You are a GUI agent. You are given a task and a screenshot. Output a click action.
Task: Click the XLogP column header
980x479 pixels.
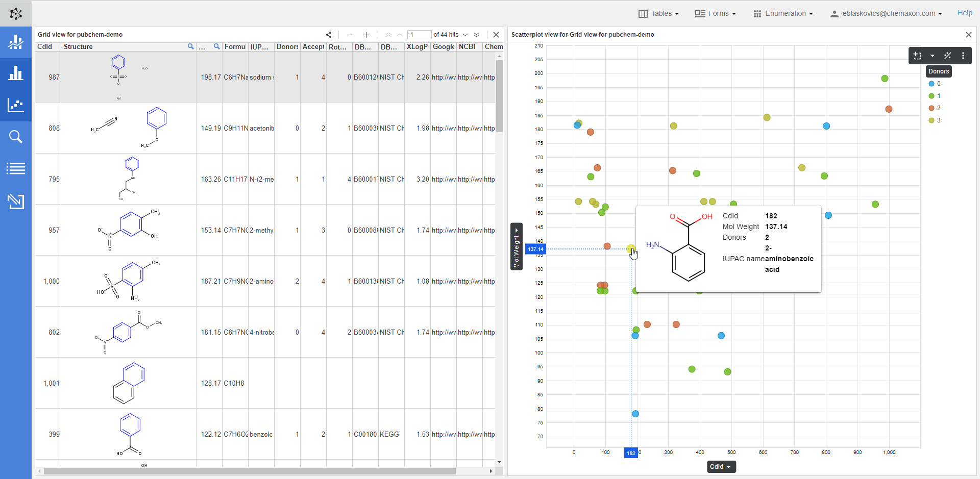point(417,46)
